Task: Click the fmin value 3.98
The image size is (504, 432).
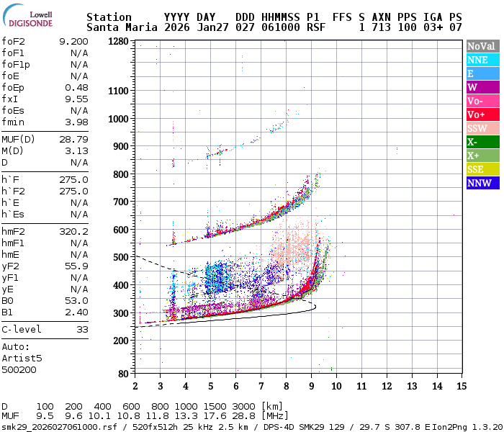Action: click(76, 122)
